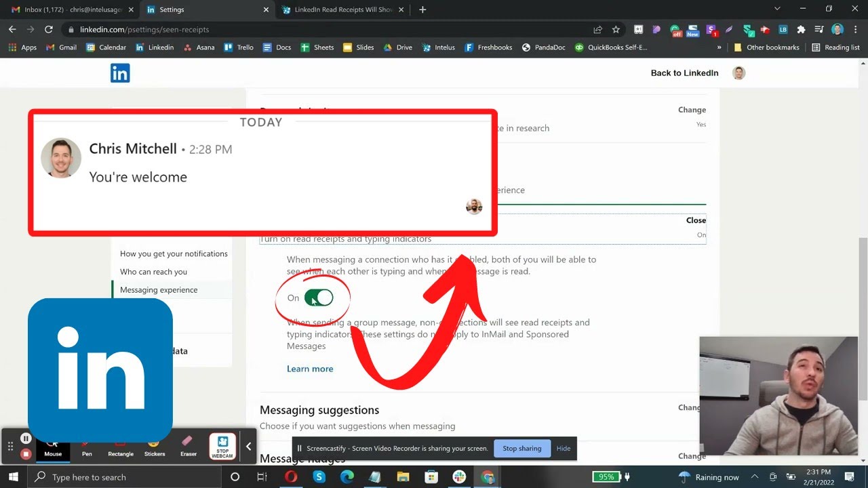This screenshot has width=868, height=488.
Task: Open File Explorer from the taskbar
Action: [403, 477]
